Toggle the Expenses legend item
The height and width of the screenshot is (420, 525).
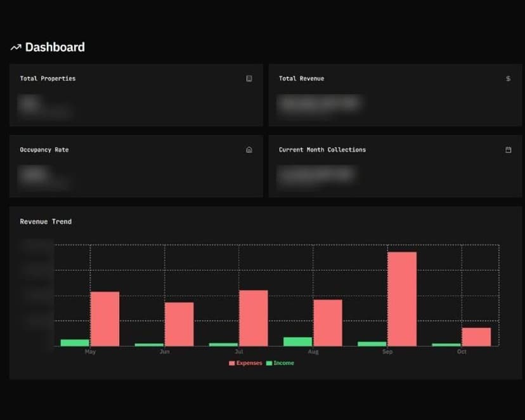coord(245,363)
